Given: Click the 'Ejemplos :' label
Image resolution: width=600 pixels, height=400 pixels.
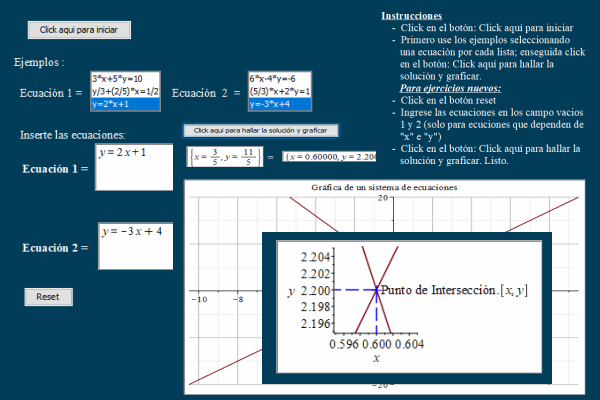Looking at the screenshot, I should pyautogui.click(x=39, y=62).
